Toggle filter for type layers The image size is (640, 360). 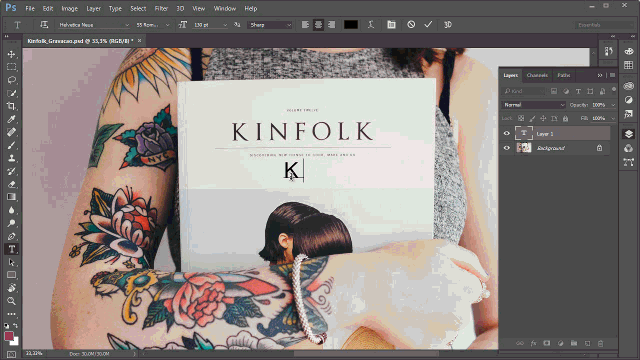coord(578,91)
